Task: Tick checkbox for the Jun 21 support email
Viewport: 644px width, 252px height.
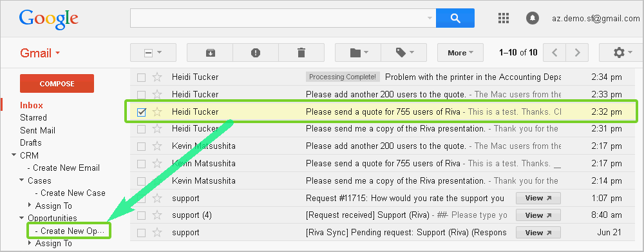Action: coord(141,233)
